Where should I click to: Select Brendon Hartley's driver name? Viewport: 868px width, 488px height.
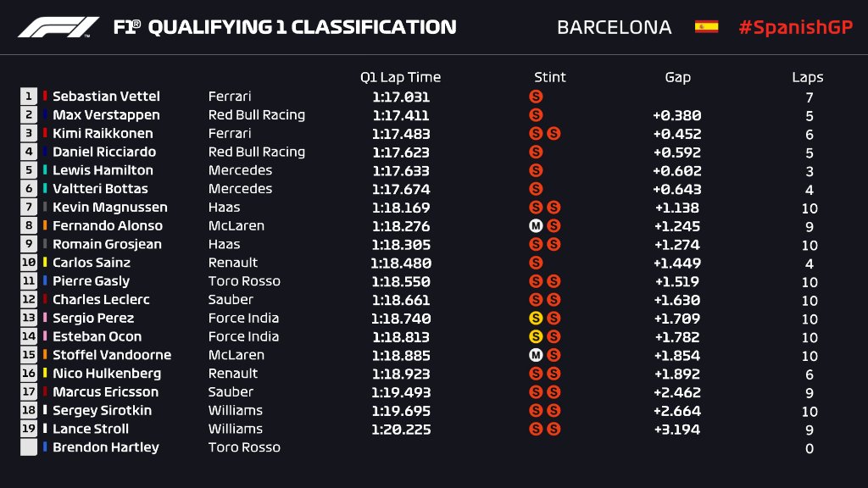105,447
